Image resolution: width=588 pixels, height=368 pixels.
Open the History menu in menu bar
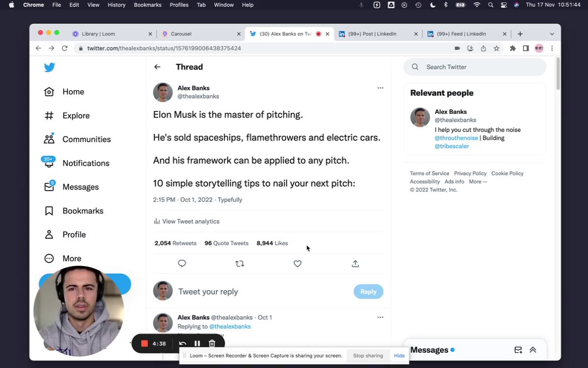116,5
